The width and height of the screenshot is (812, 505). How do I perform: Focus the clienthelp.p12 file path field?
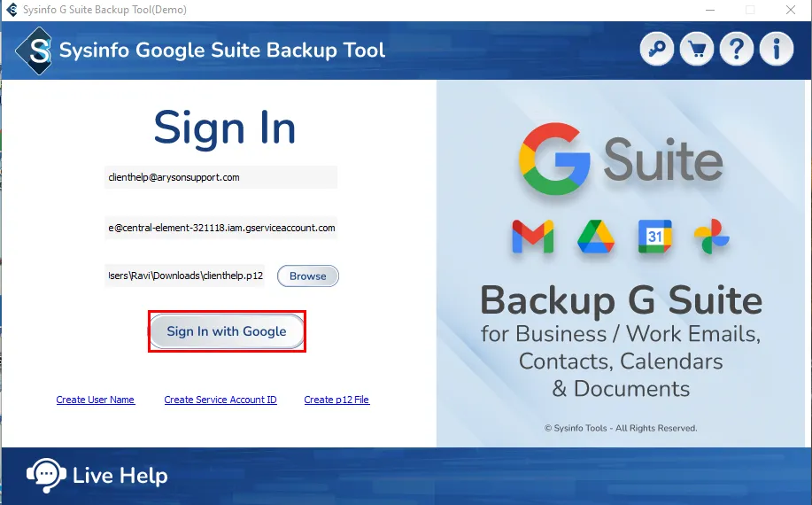click(x=184, y=276)
